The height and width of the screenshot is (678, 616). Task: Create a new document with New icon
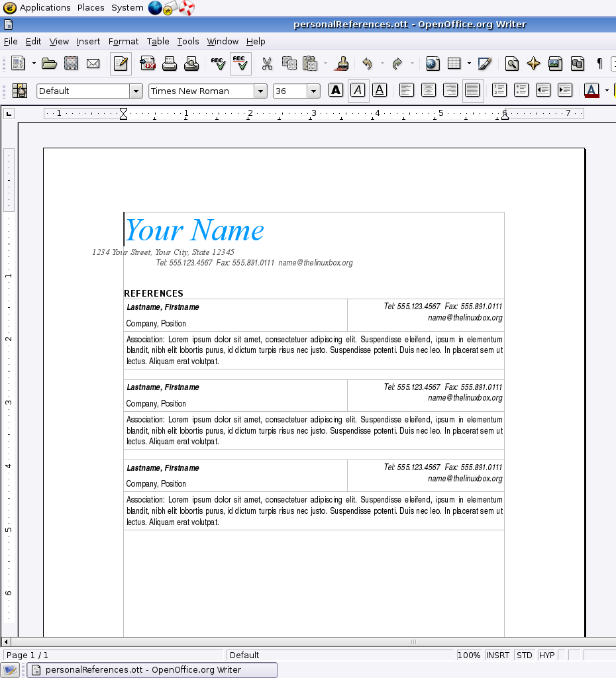(18, 64)
